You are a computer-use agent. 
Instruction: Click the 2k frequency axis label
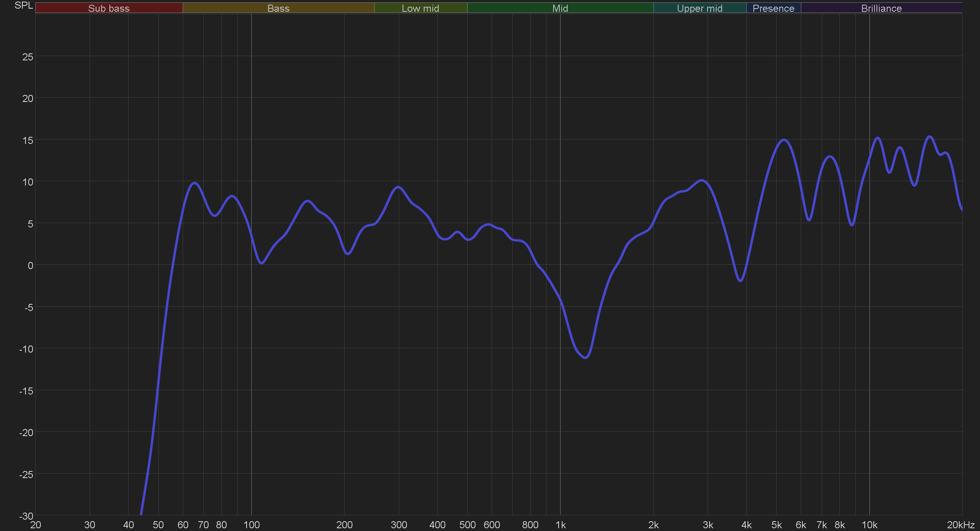click(653, 525)
